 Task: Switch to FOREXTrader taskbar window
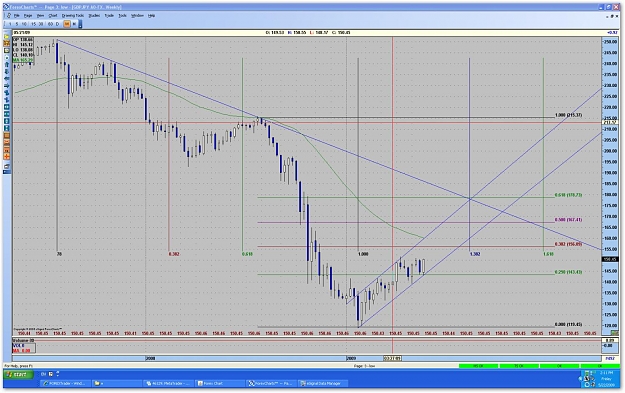(x=65, y=383)
